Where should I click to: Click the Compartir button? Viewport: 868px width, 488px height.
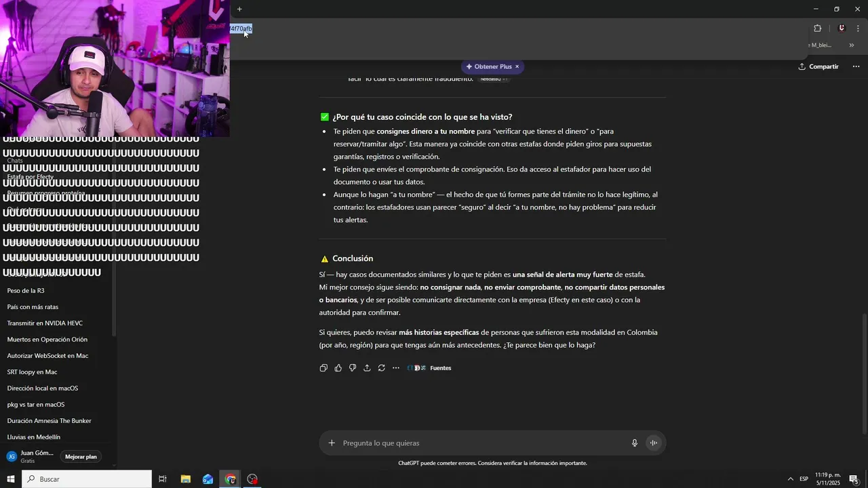click(818, 66)
